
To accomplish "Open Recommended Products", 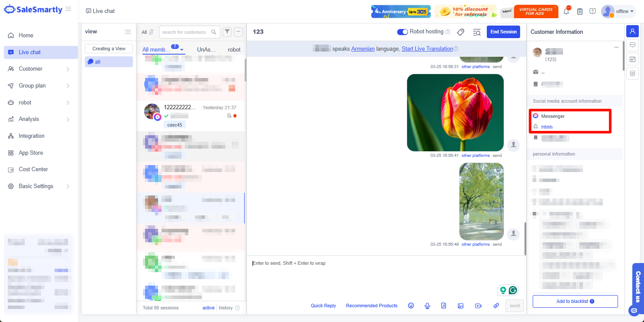I will [x=372, y=306].
